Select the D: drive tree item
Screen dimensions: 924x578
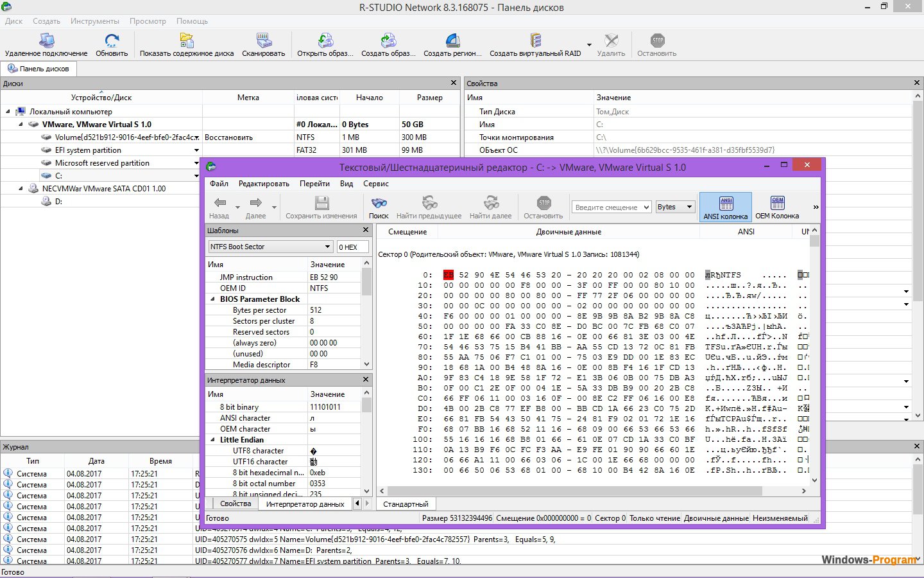click(58, 202)
